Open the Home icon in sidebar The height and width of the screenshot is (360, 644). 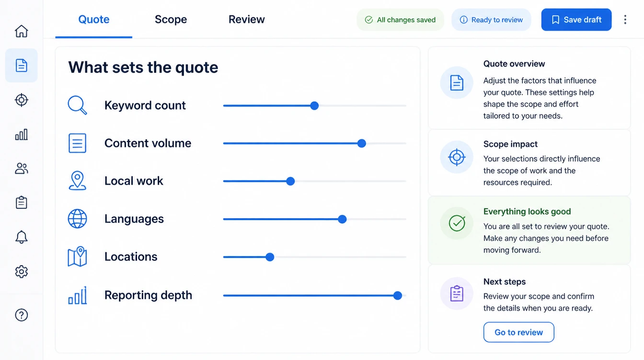click(x=21, y=31)
